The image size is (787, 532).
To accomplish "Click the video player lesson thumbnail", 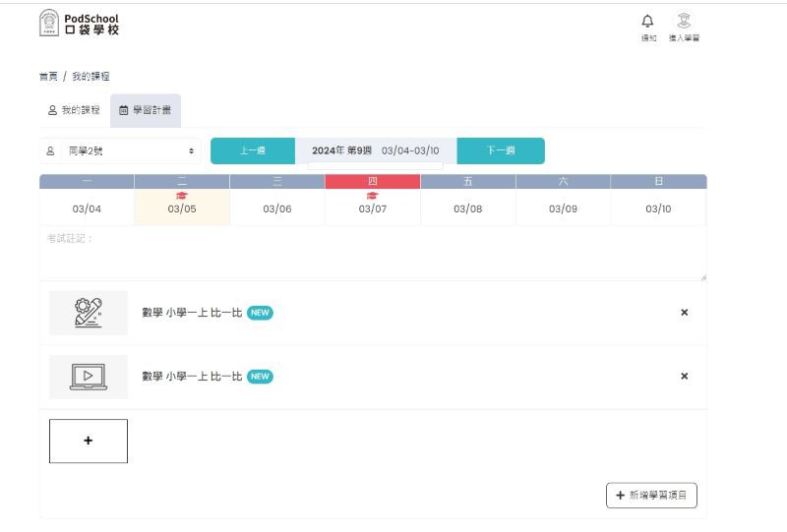I will point(89,377).
